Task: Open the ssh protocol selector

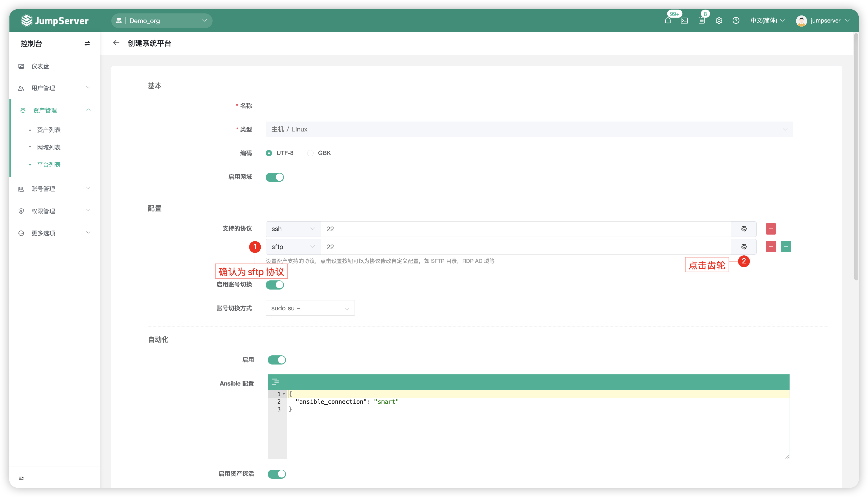Action: (293, 229)
